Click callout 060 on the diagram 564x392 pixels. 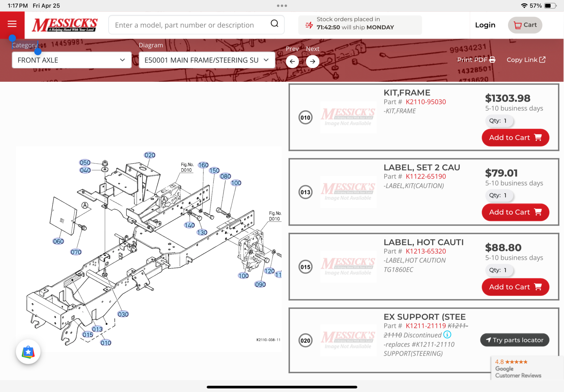pos(58,241)
